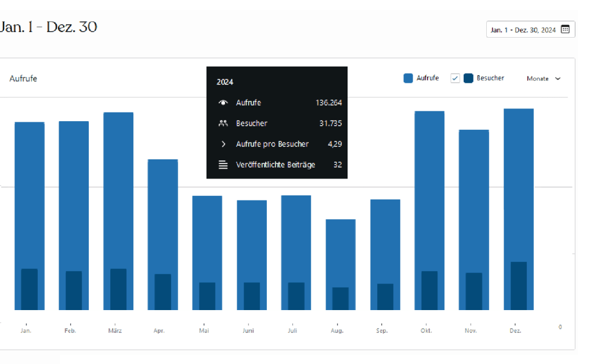Click the eye icon beside Aufrufe in tooltip
The height and width of the screenshot is (364, 593).
(223, 103)
